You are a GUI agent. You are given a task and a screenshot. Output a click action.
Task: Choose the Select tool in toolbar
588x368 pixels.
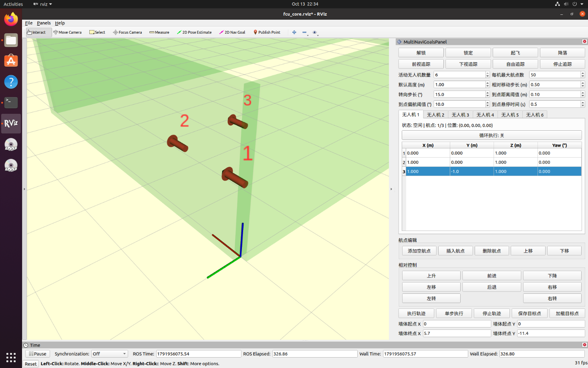(x=97, y=32)
